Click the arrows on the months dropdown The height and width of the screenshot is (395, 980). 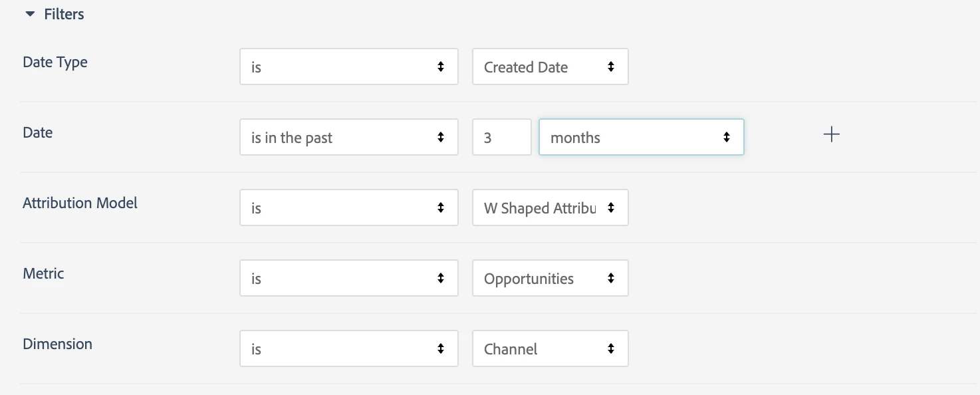pyautogui.click(x=727, y=137)
